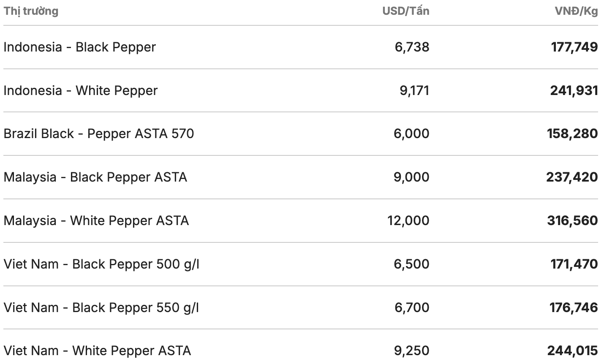The width and height of the screenshot is (604, 364).
Task: Click the 158,280 VNĐ price value
Action: click(x=572, y=133)
